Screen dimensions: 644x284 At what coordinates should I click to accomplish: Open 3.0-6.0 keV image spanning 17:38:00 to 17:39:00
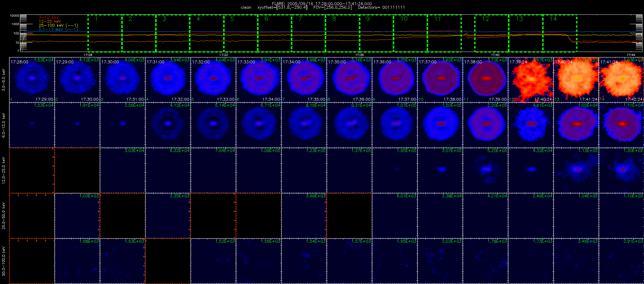485,80
